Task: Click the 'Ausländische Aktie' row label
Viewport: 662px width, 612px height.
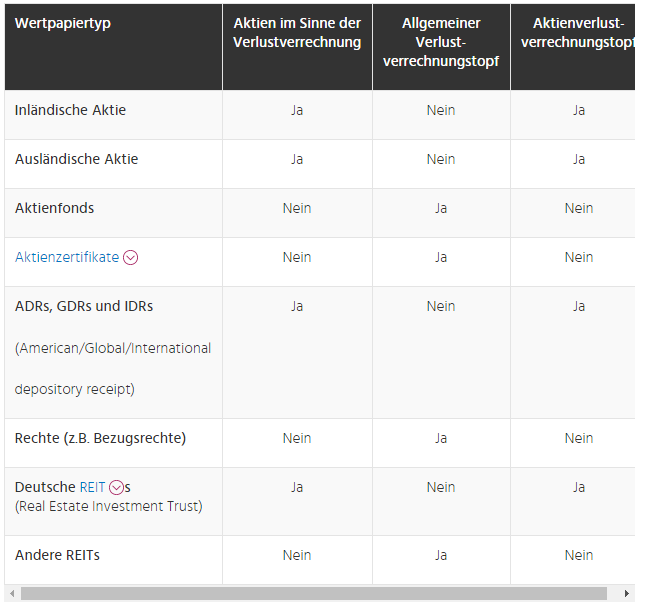Action: 76,159
